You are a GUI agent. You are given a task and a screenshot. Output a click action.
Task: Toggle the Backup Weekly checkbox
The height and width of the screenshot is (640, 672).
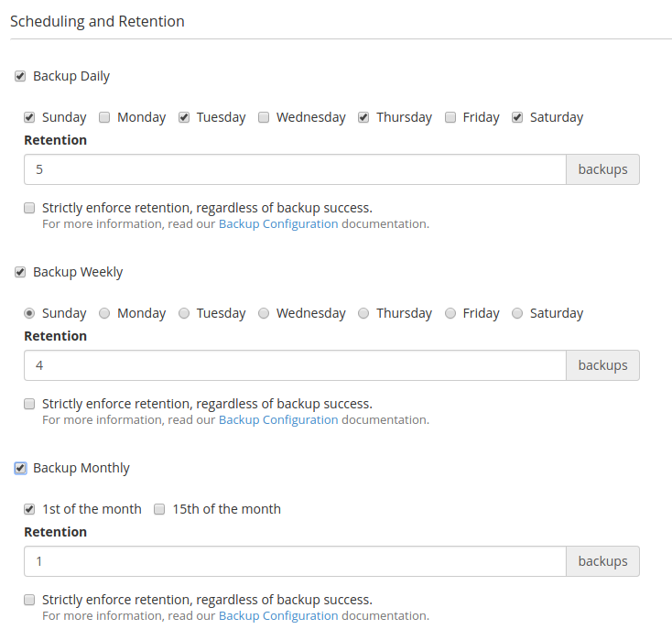[x=20, y=273]
